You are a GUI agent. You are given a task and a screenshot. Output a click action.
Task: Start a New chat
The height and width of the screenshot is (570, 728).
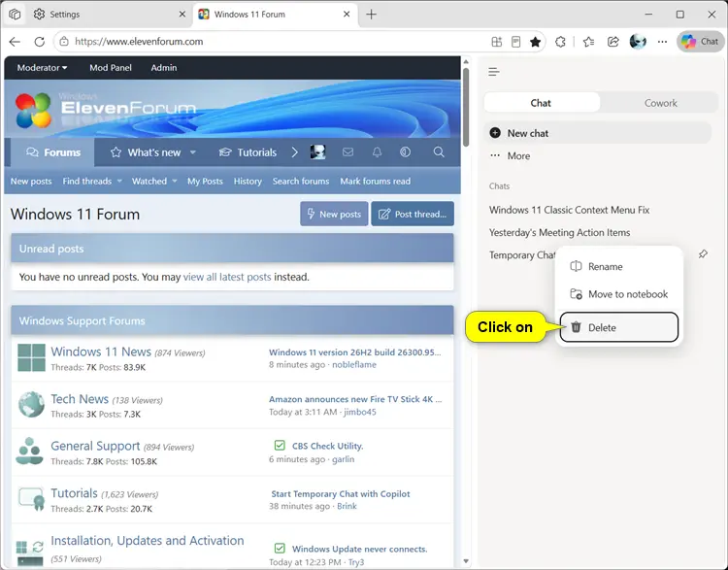(x=598, y=133)
